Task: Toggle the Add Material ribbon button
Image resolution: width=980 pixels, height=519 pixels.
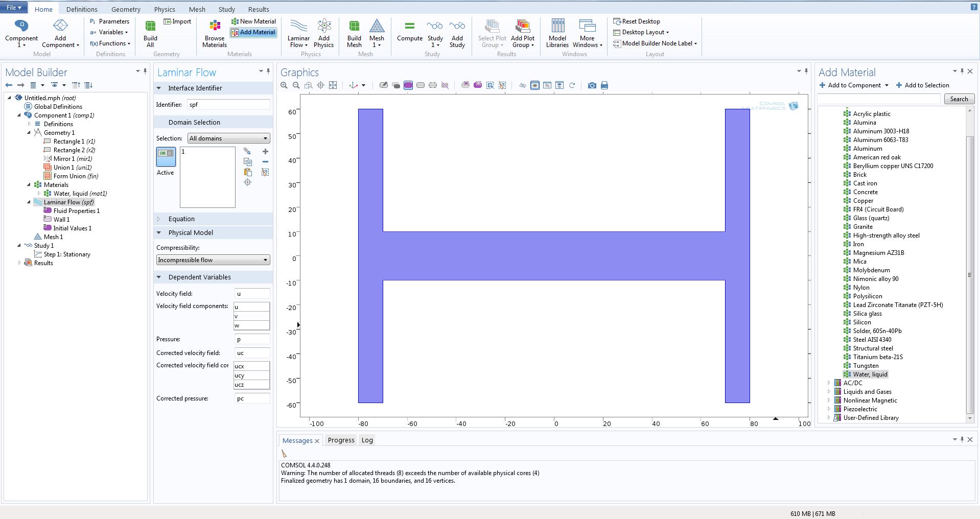Action: pos(253,32)
